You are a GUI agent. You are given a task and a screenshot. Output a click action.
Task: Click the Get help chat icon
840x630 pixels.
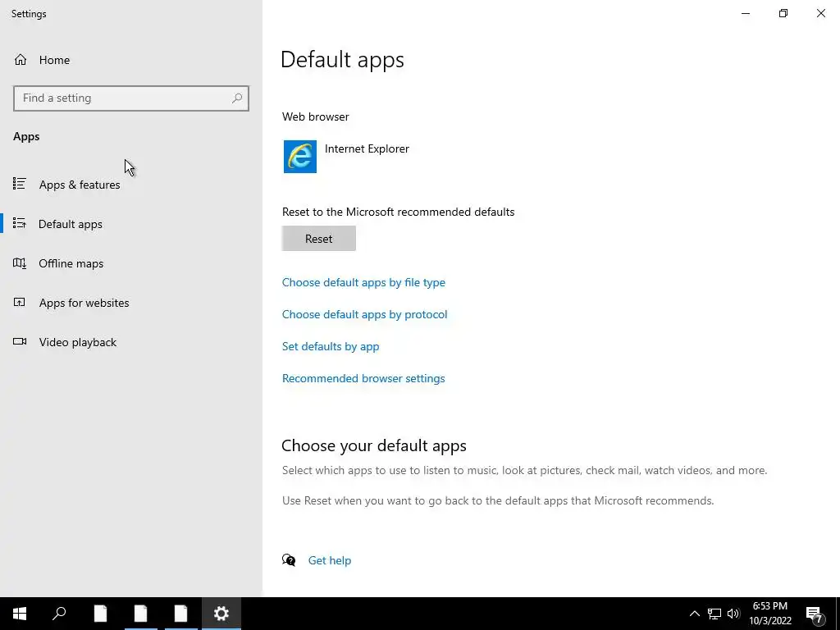[x=289, y=560]
